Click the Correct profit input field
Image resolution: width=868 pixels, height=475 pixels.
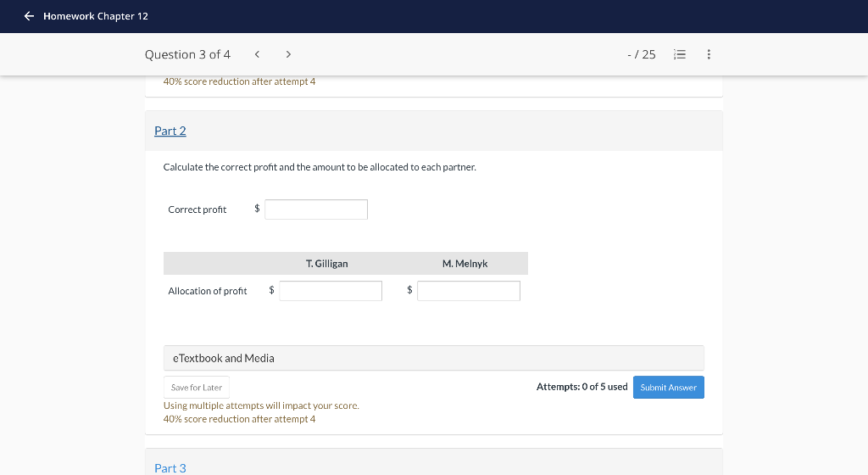point(316,210)
